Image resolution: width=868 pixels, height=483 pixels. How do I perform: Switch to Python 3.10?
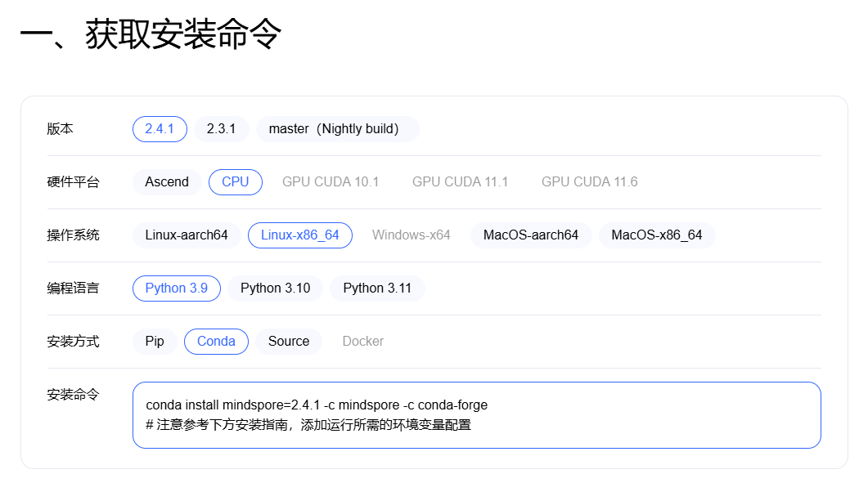(x=275, y=288)
